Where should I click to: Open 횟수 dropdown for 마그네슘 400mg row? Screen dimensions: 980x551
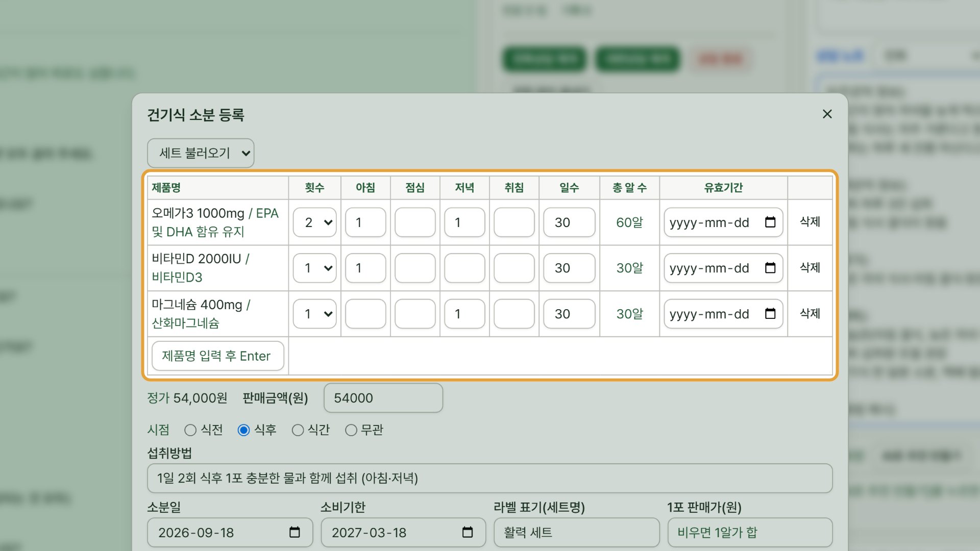pos(315,314)
